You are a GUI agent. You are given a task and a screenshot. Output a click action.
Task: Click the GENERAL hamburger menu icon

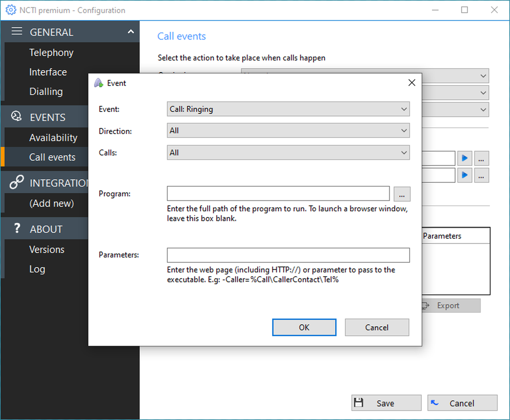click(17, 31)
